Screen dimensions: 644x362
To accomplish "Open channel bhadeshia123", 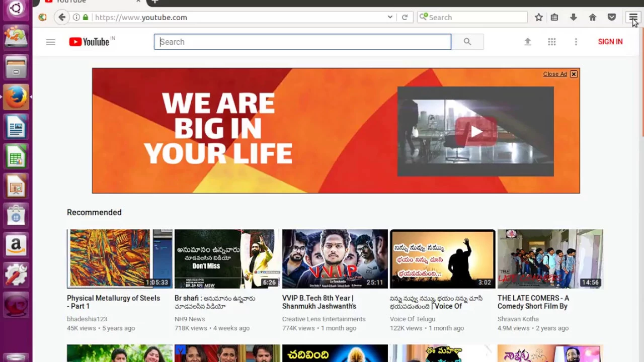I will pos(87,319).
